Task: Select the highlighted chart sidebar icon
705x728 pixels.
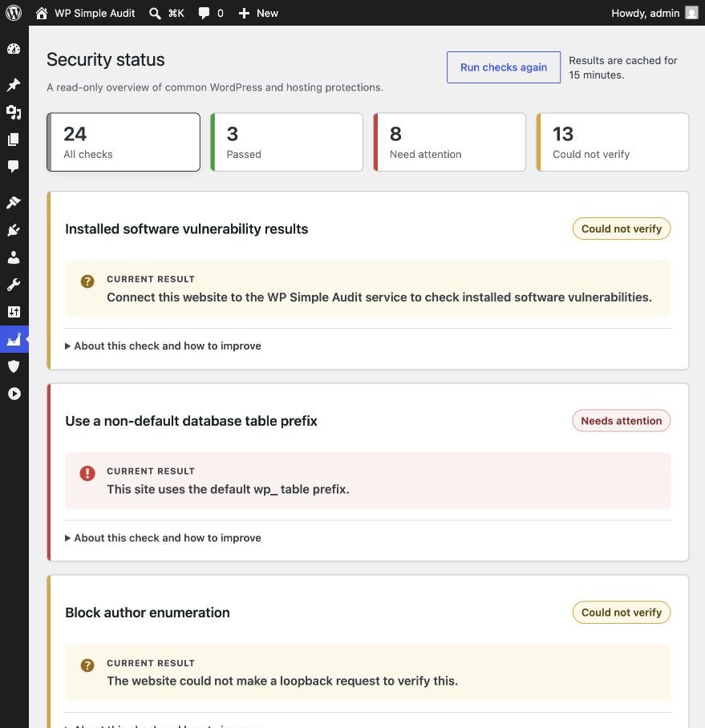Action: 14,339
